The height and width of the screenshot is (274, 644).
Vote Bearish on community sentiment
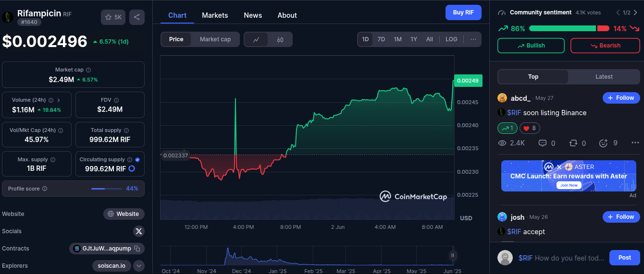605,46
